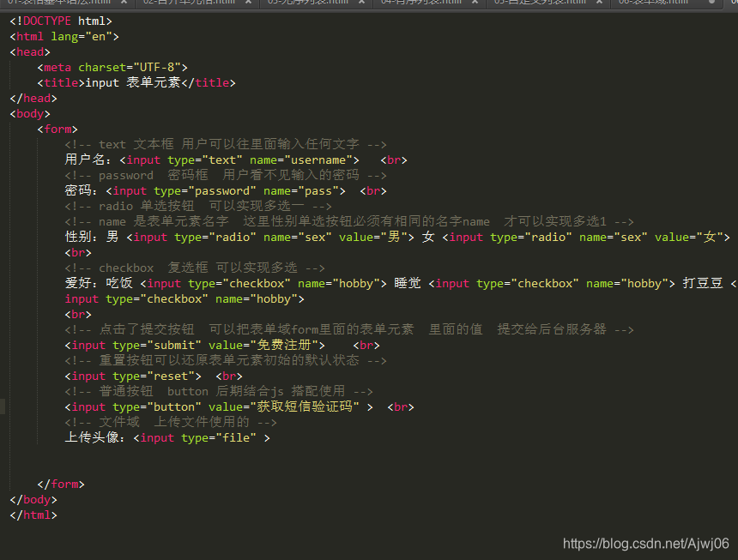This screenshot has height=560, width=738.
Task: Click the name="pass" attribute
Action: click(x=301, y=191)
